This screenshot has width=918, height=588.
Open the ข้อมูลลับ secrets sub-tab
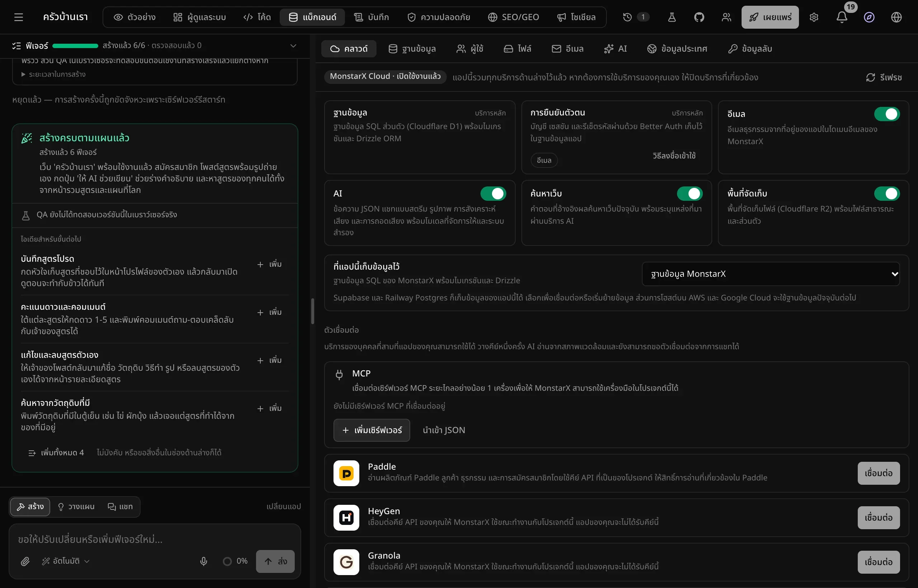point(750,49)
